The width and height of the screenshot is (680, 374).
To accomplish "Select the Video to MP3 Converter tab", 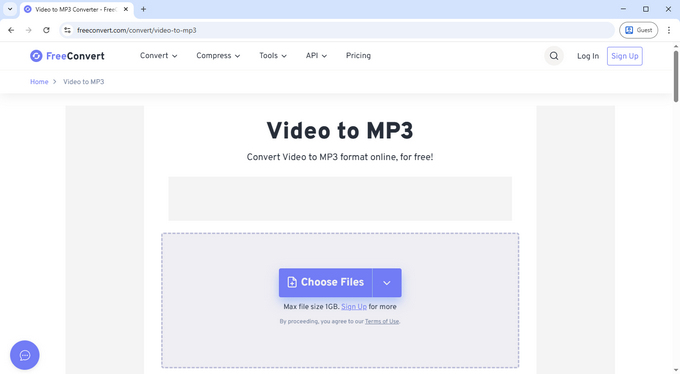I will (x=76, y=9).
